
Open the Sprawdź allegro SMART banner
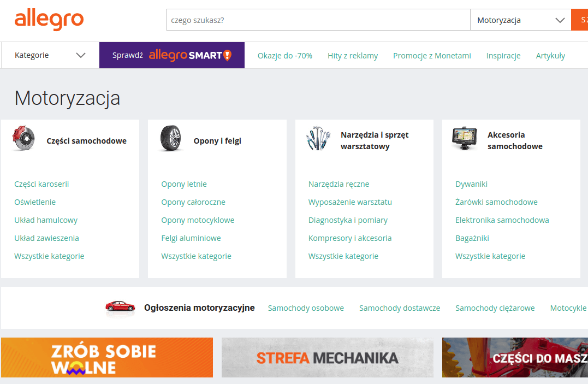tap(172, 55)
